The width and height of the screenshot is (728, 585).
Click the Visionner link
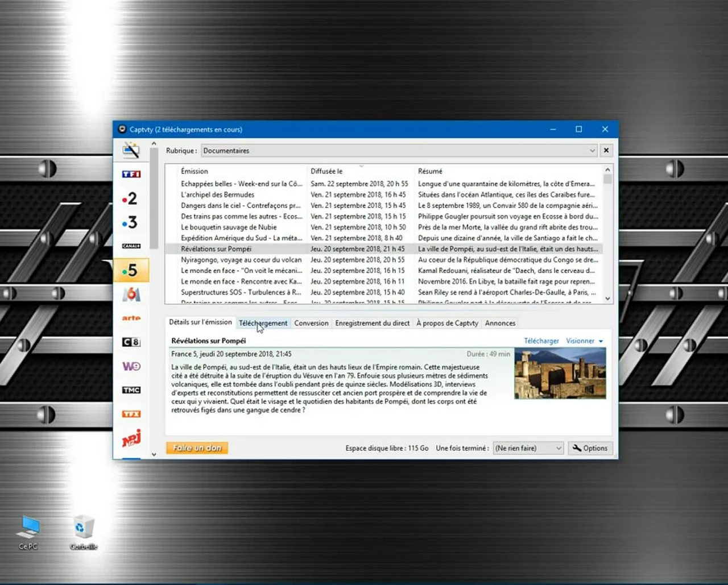(580, 341)
